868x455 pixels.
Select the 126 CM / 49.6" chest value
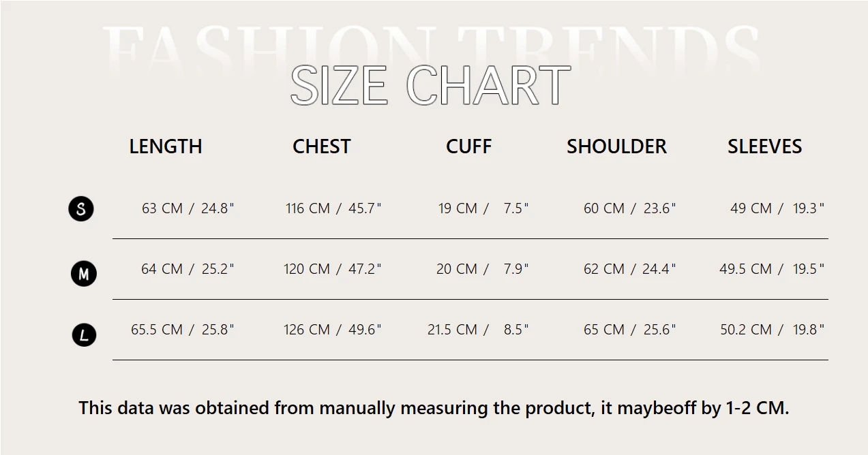tap(333, 330)
